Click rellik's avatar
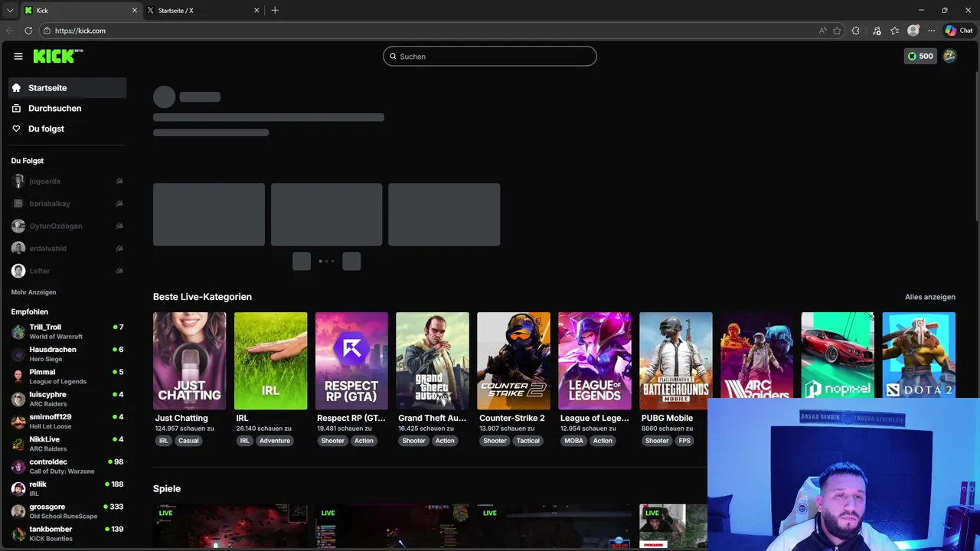This screenshot has width=980, height=551. click(x=18, y=489)
